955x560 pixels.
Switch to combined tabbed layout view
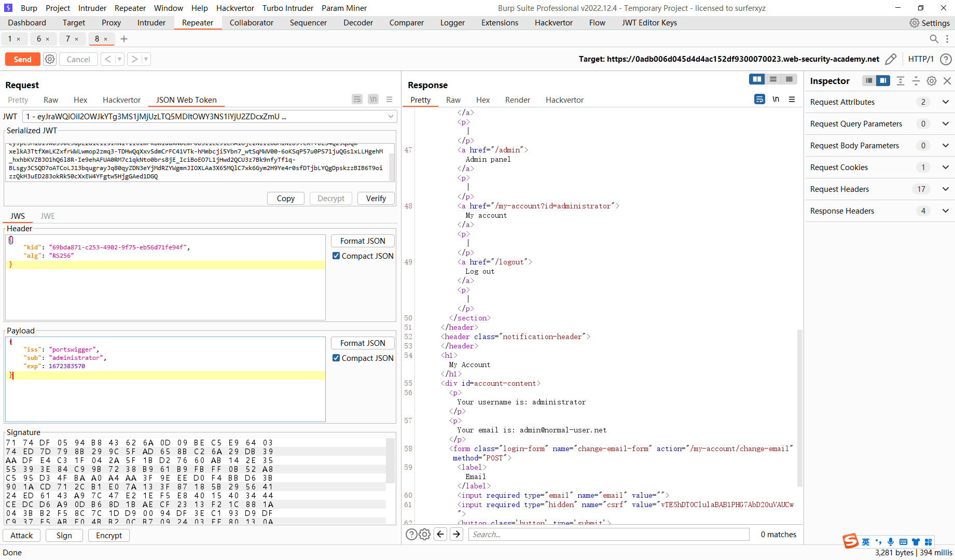click(789, 79)
